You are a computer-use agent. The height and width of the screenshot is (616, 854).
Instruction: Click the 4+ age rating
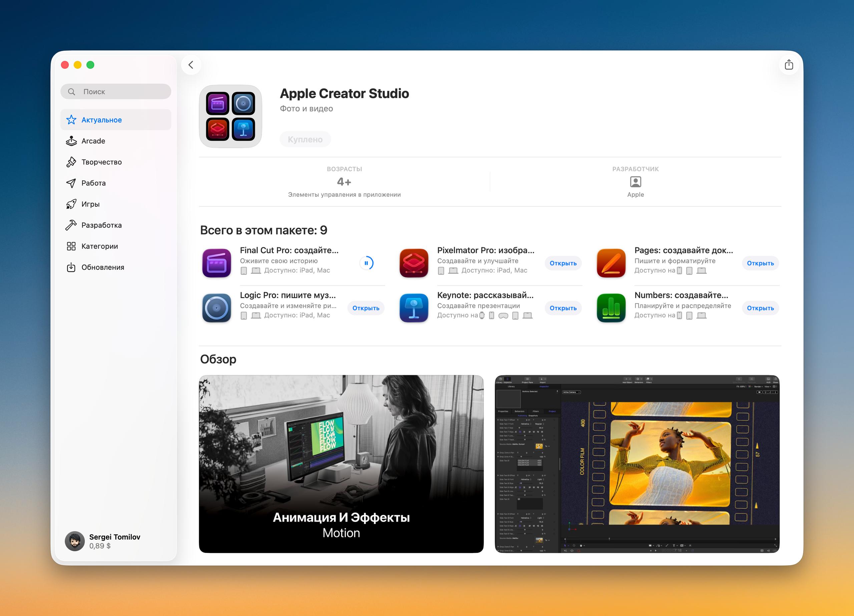344,182
